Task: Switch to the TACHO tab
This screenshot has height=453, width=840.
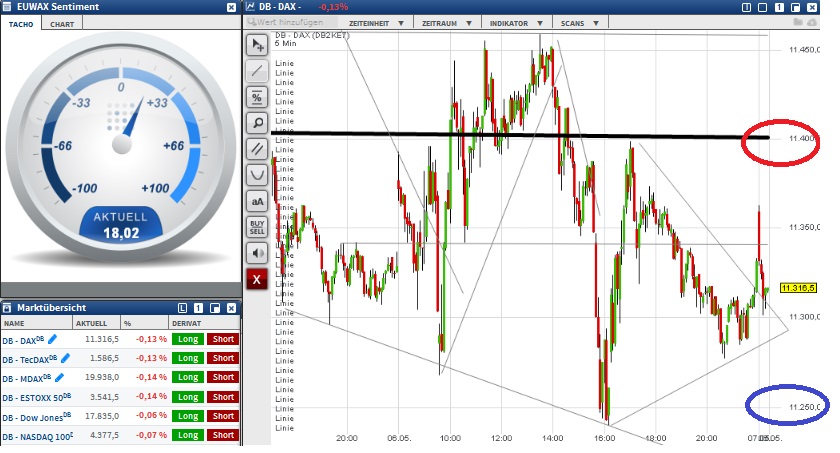Action: pyautogui.click(x=21, y=24)
